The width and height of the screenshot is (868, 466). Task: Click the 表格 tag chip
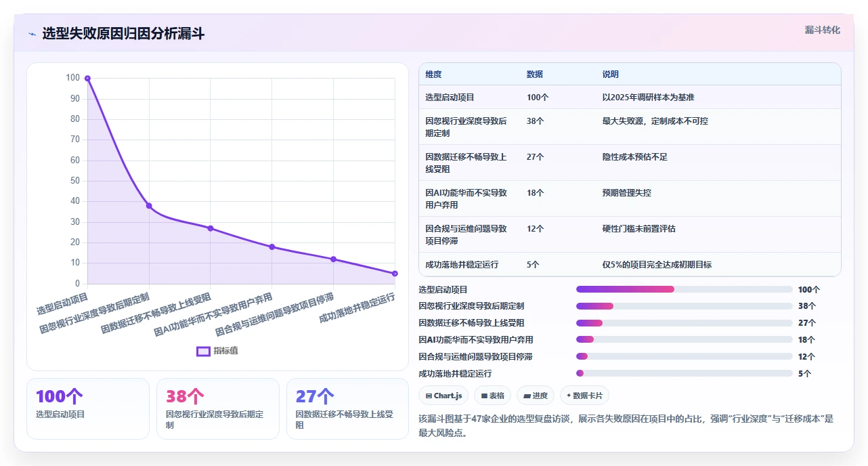[493, 396]
